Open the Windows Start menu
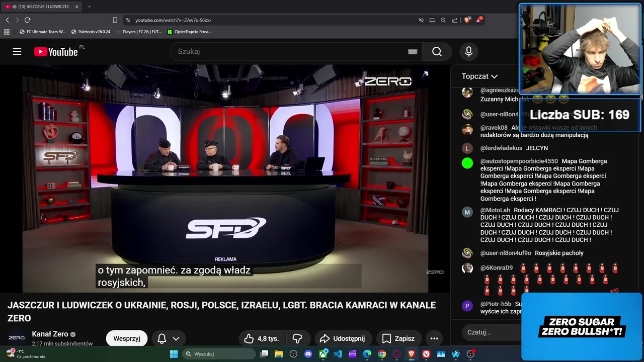 click(174, 354)
